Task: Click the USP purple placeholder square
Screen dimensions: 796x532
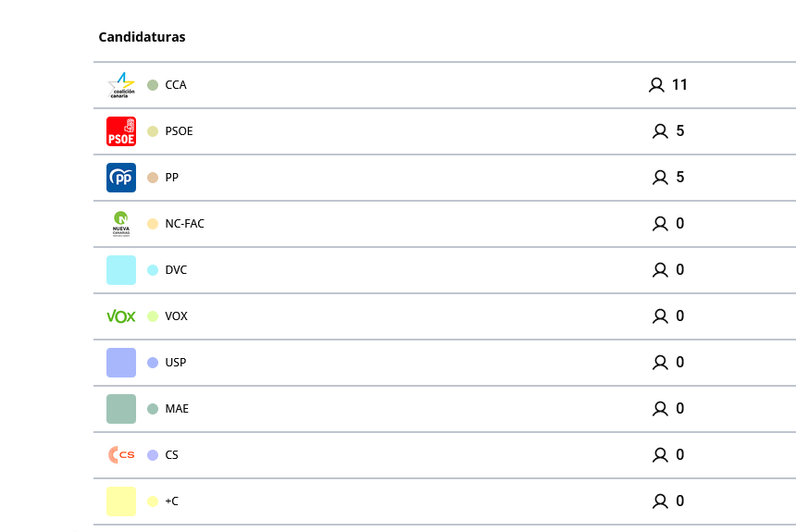Action: click(121, 363)
